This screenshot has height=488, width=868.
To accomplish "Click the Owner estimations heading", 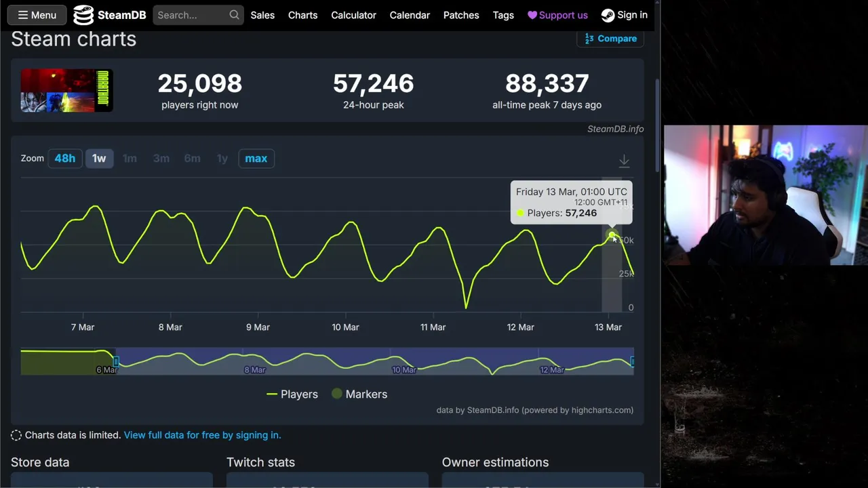I will (495, 462).
